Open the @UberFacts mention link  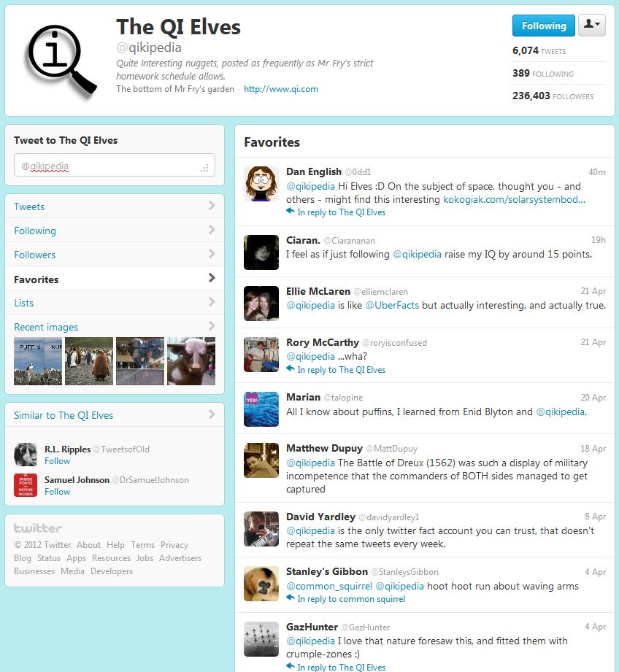coord(392,305)
